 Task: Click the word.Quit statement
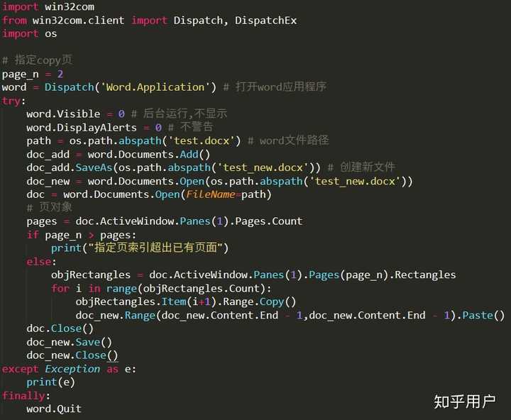tap(54, 409)
